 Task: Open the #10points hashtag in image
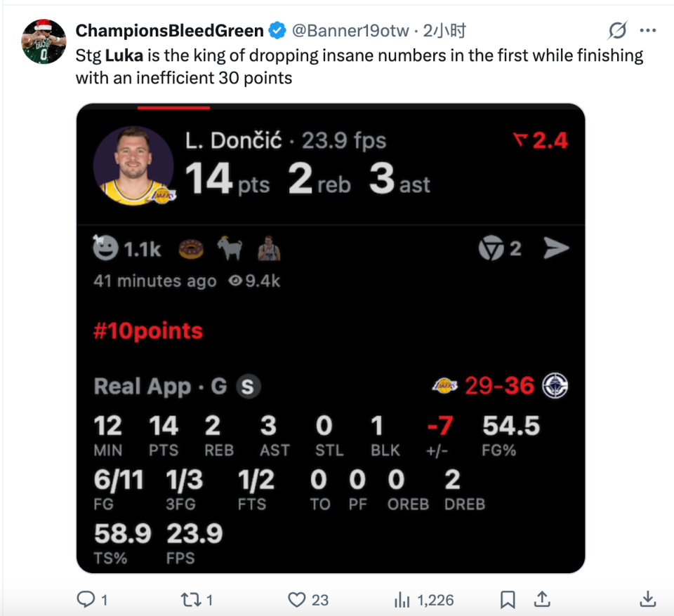(148, 330)
